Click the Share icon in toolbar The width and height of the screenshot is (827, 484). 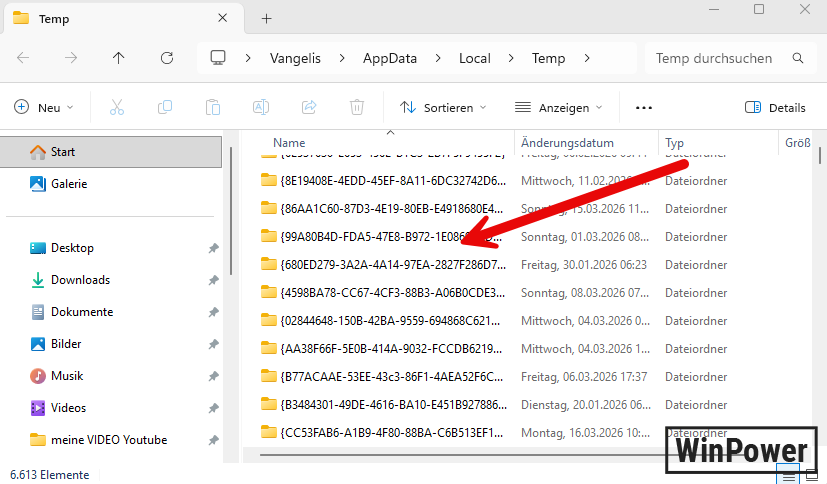point(309,108)
